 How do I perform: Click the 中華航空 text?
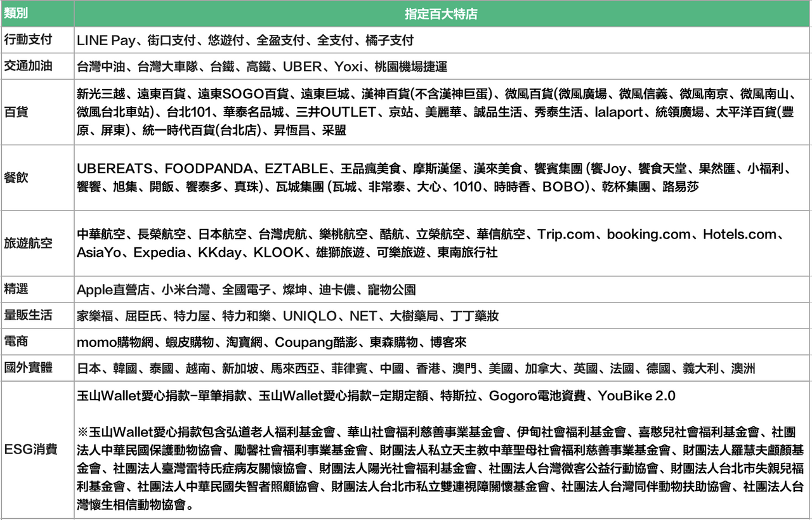click(x=101, y=235)
